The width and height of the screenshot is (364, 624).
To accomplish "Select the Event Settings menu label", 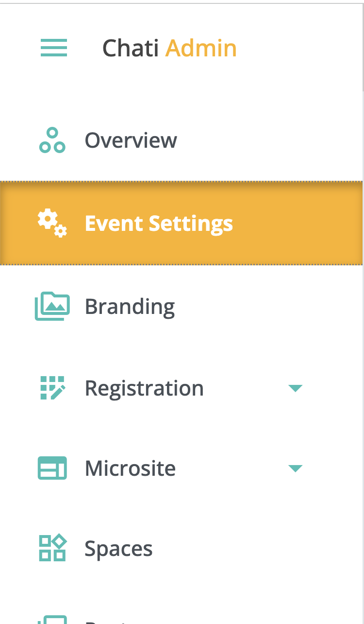I will pyautogui.click(x=159, y=224).
